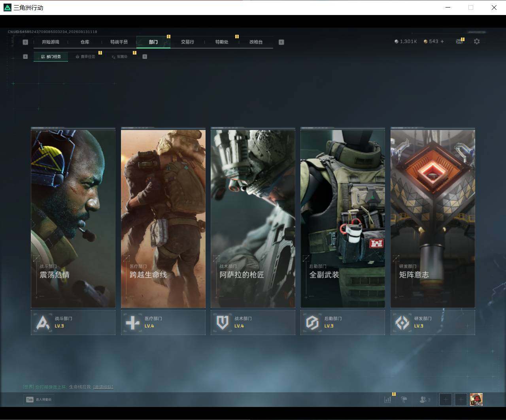
Task: Click the Tab 进入特勤处 button
Action: coord(39,399)
